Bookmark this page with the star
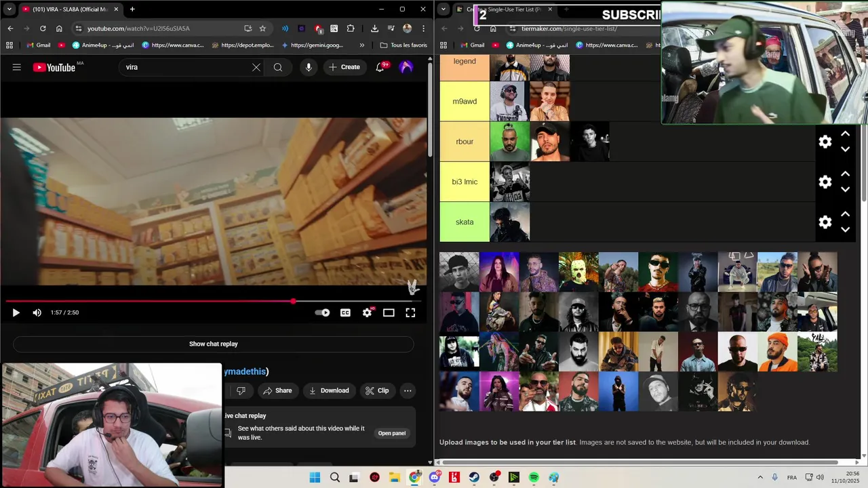868x488 pixels. 262,28
